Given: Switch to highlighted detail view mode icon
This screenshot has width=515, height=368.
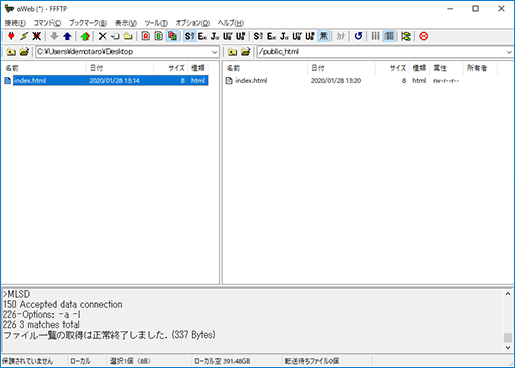Looking at the screenshot, I should [389, 36].
